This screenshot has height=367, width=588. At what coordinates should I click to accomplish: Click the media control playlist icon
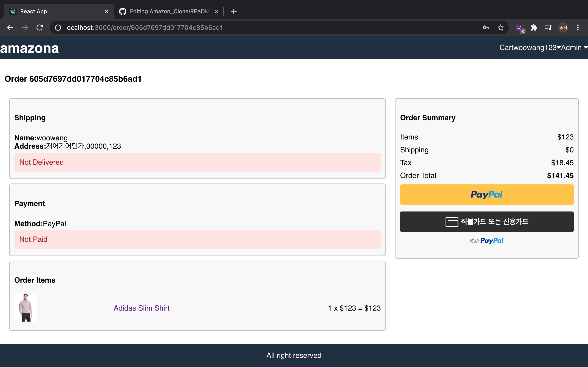pyautogui.click(x=548, y=28)
